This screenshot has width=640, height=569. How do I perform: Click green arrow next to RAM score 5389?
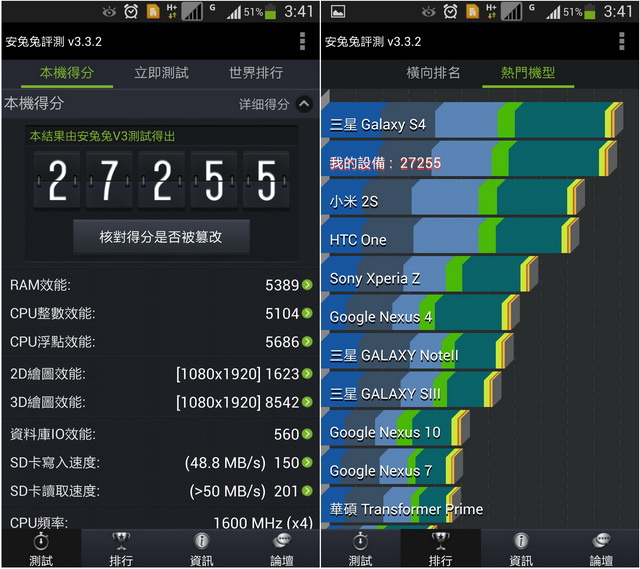click(x=307, y=284)
